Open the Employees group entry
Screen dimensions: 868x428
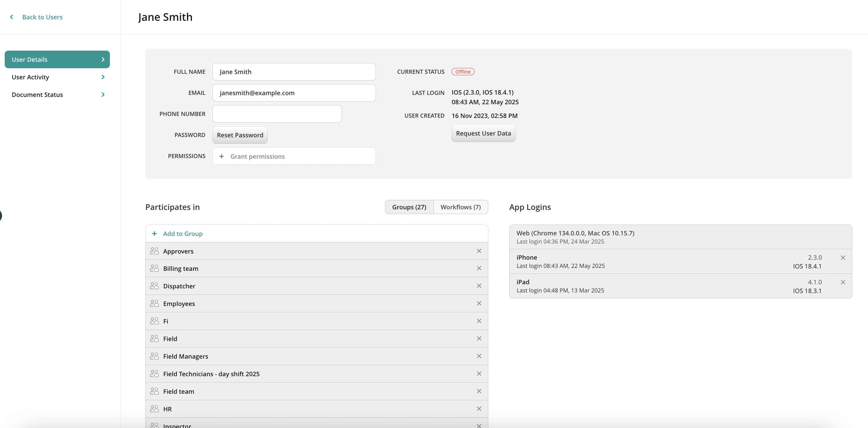179,304
